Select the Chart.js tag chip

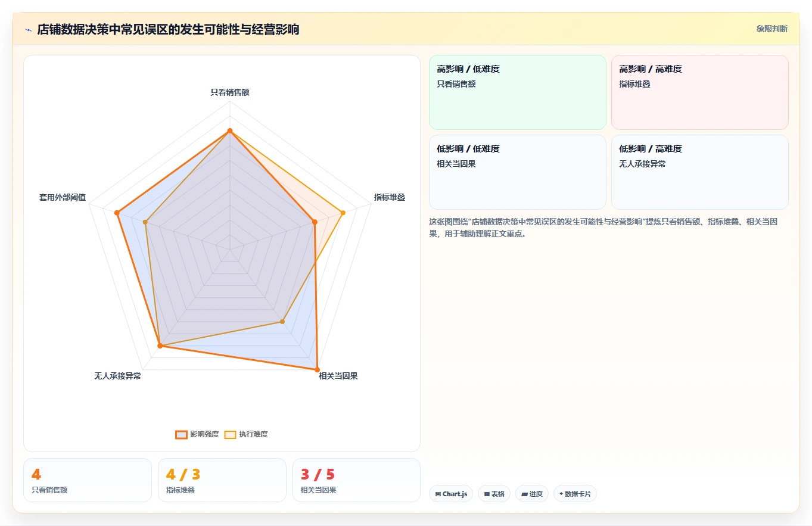(x=451, y=494)
